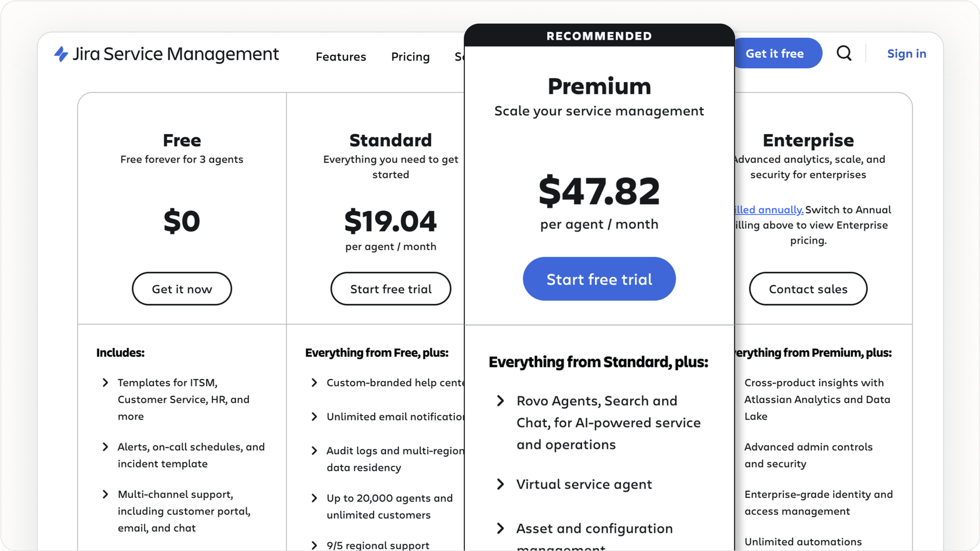Open the billed annually link
980x551 pixels.
(767, 209)
